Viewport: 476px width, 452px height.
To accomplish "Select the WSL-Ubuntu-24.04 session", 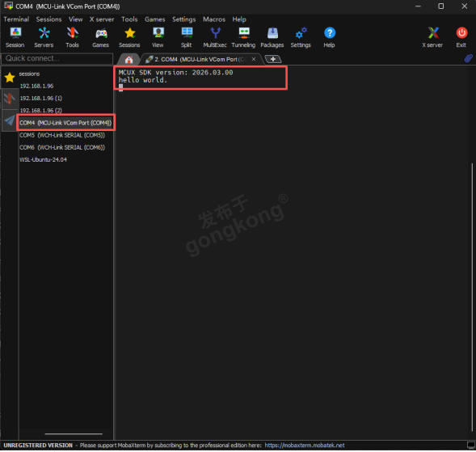I will [43, 160].
